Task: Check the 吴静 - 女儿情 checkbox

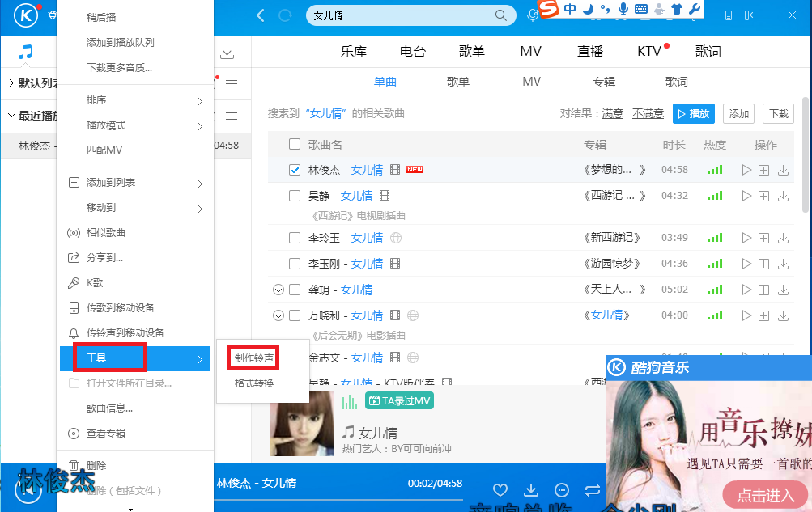Action: [295, 196]
